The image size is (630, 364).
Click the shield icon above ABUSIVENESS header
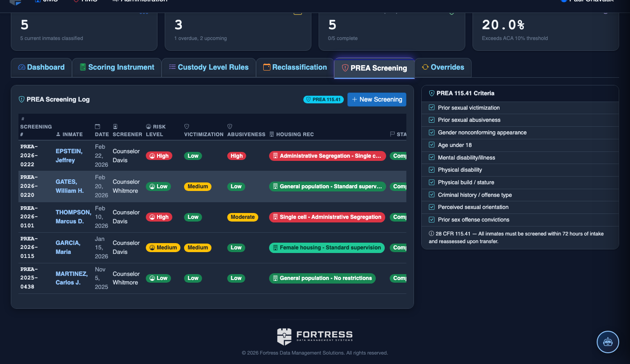[229, 127]
